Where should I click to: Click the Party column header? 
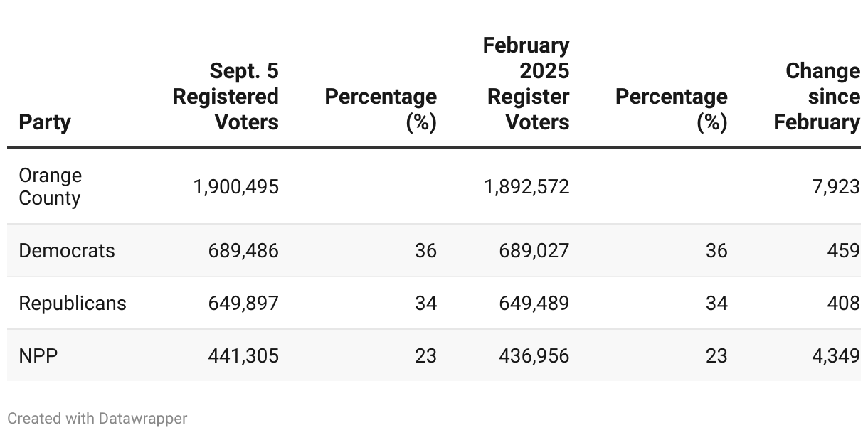click(45, 122)
